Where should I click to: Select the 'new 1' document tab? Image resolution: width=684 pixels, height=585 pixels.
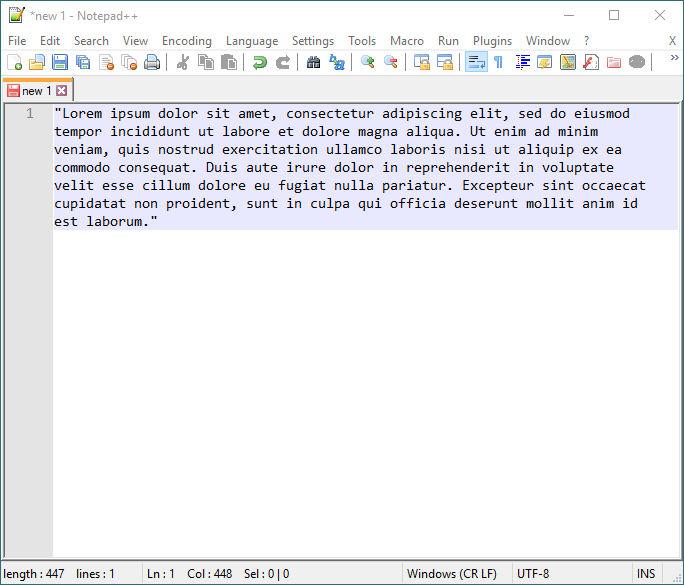pos(37,91)
